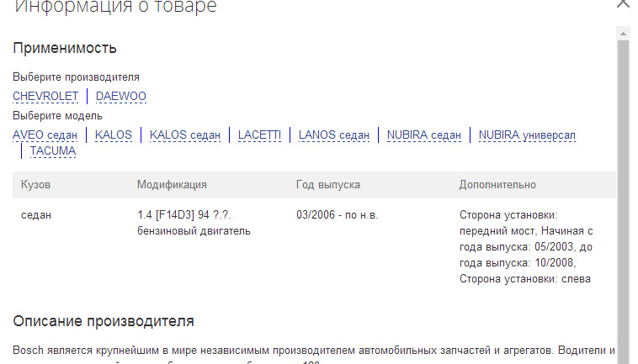The width and height of the screenshot is (638, 364).
Task: Click the Применимость section heading
Action: [65, 48]
